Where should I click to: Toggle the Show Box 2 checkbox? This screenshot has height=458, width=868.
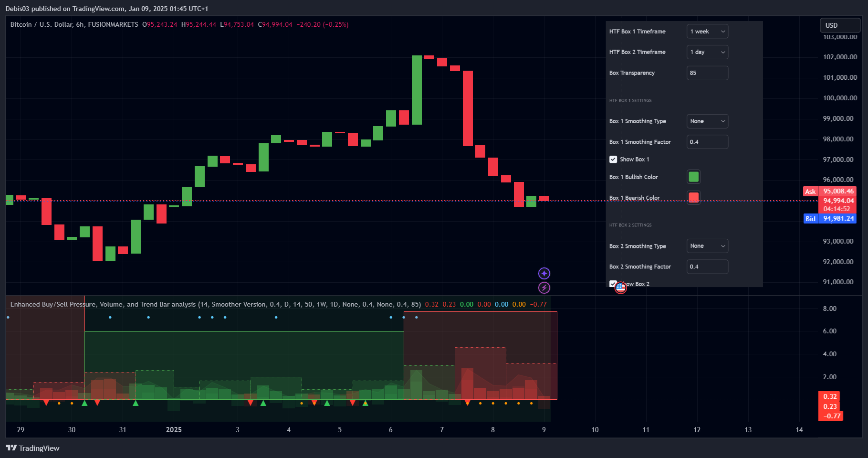pyautogui.click(x=613, y=284)
